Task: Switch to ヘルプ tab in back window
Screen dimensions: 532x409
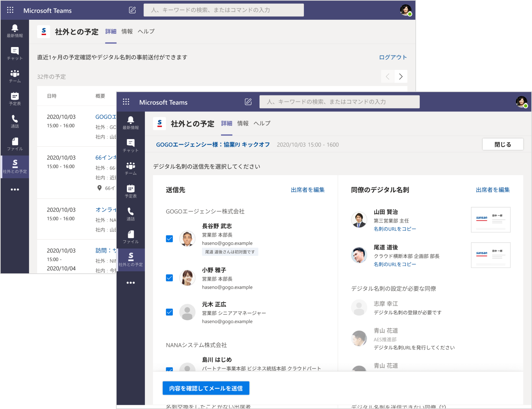Action: click(x=146, y=31)
